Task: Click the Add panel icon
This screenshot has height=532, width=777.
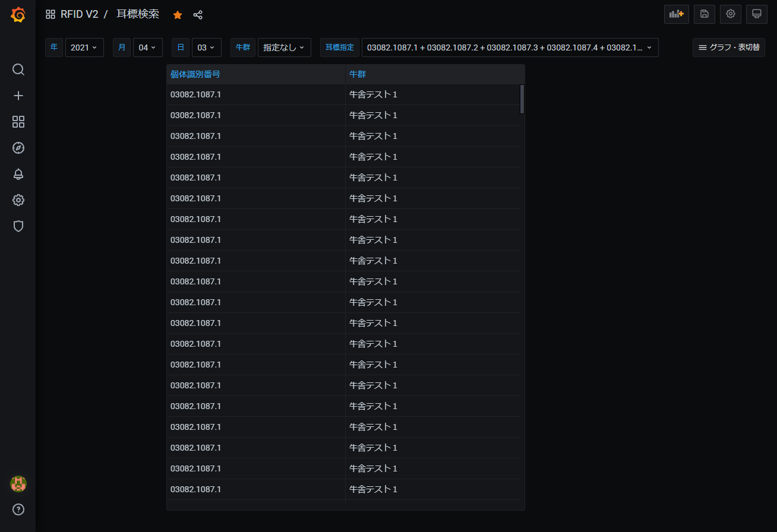Action: click(x=676, y=14)
